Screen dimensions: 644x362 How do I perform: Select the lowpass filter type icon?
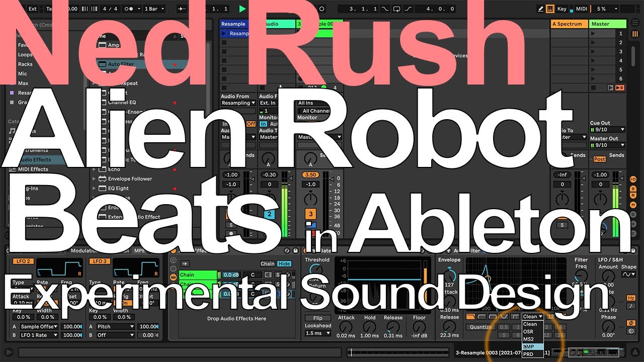470,317
